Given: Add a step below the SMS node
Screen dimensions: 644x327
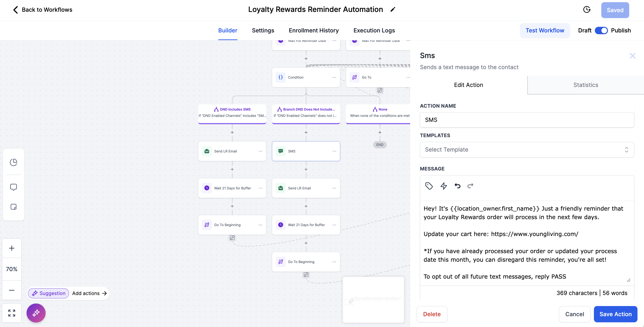Looking at the screenshot, I should [306, 170].
